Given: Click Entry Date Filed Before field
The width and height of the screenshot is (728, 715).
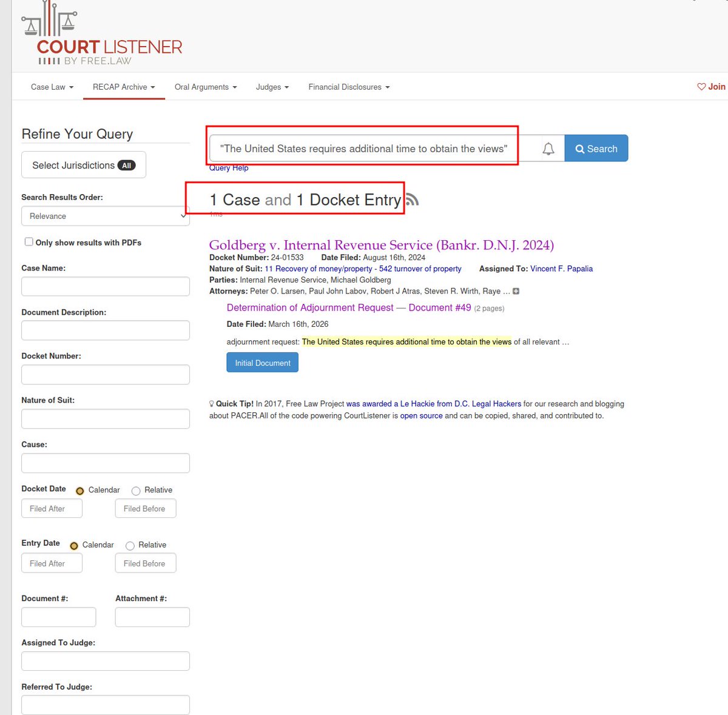Looking at the screenshot, I should 146,563.
